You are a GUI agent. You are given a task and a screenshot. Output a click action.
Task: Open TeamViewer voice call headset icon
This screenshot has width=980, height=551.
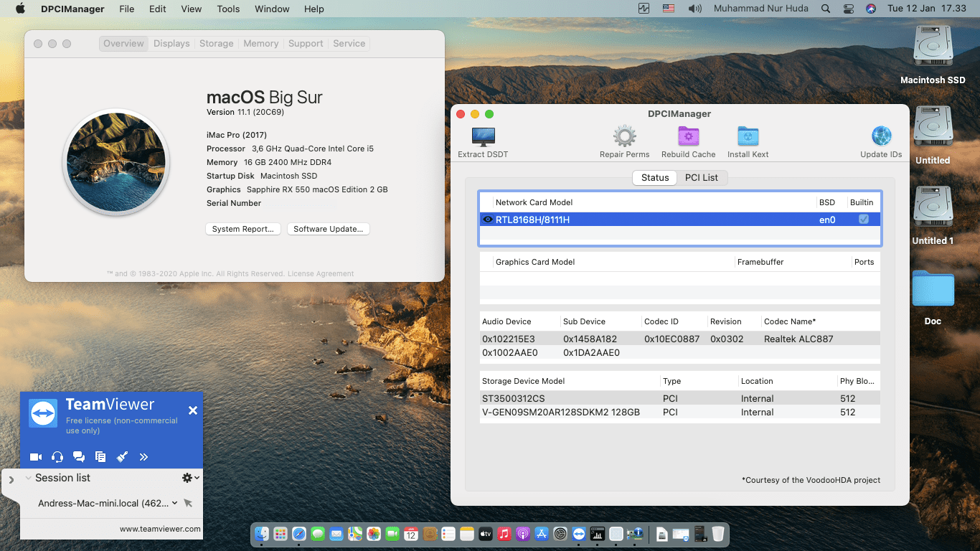point(57,456)
